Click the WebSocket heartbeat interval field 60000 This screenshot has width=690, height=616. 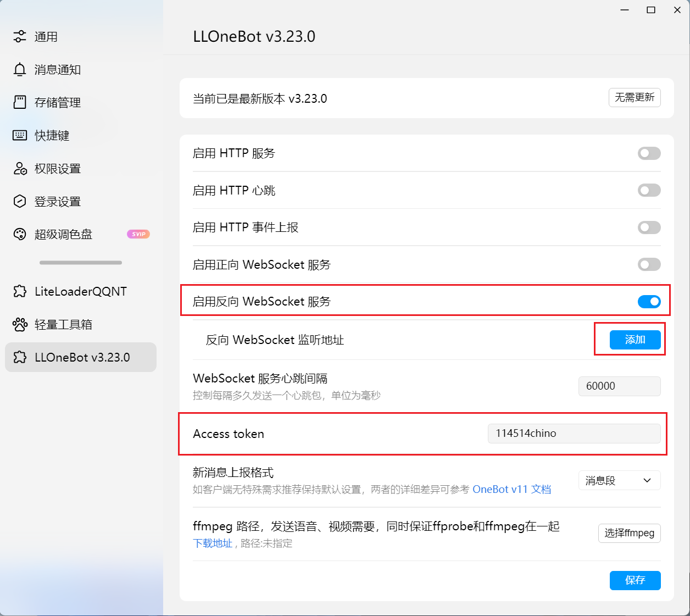click(620, 386)
